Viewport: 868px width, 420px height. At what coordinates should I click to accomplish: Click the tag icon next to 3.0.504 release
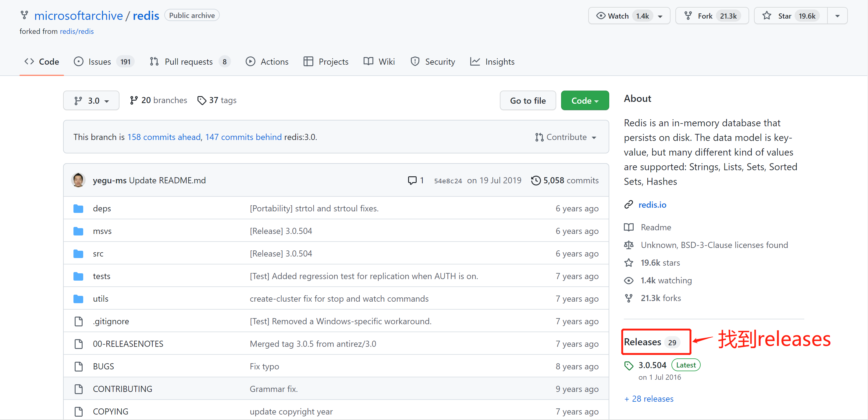click(x=628, y=365)
